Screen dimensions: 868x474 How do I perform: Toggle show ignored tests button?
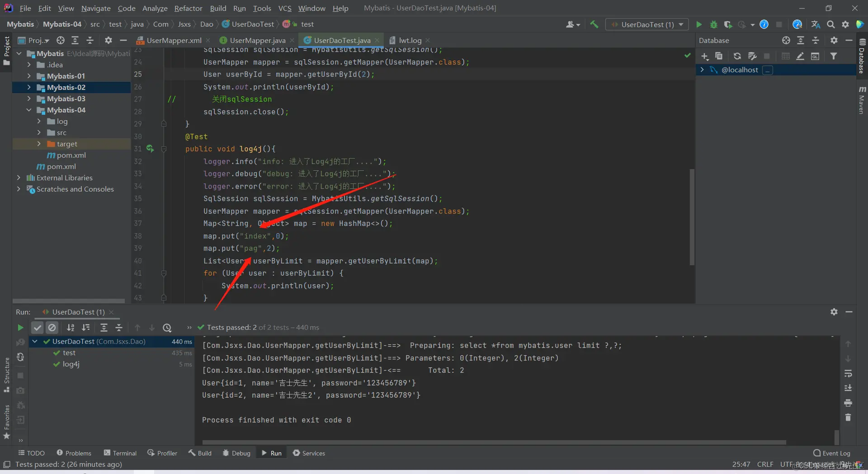pyautogui.click(x=52, y=328)
